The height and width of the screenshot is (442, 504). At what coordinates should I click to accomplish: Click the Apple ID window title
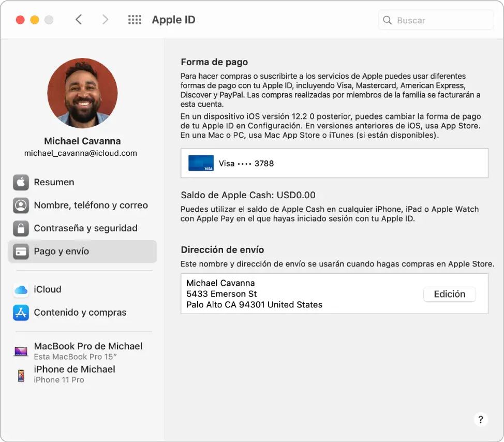(173, 20)
